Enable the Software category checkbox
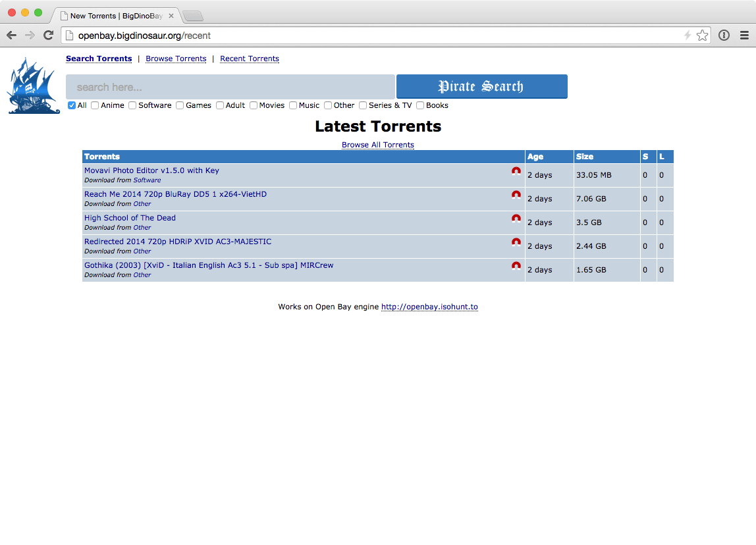The width and height of the screenshot is (756, 545). tap(132, 105)
